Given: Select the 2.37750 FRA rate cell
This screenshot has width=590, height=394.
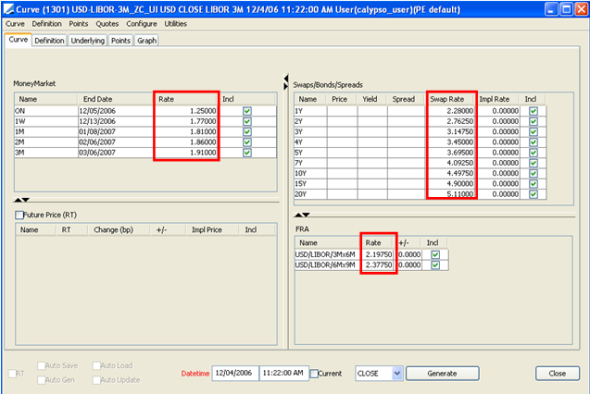Looking at the screenshot, I should (x=379, y=265).
